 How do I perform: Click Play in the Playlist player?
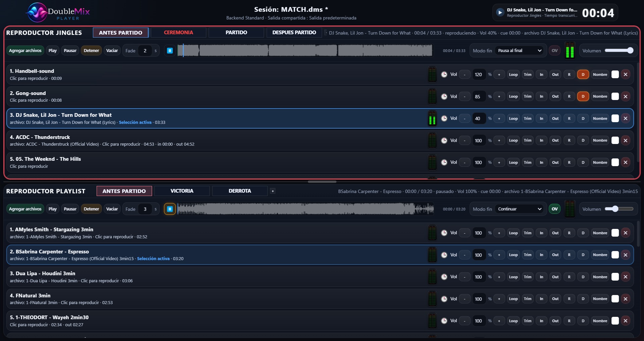click(x=53, y=209)
